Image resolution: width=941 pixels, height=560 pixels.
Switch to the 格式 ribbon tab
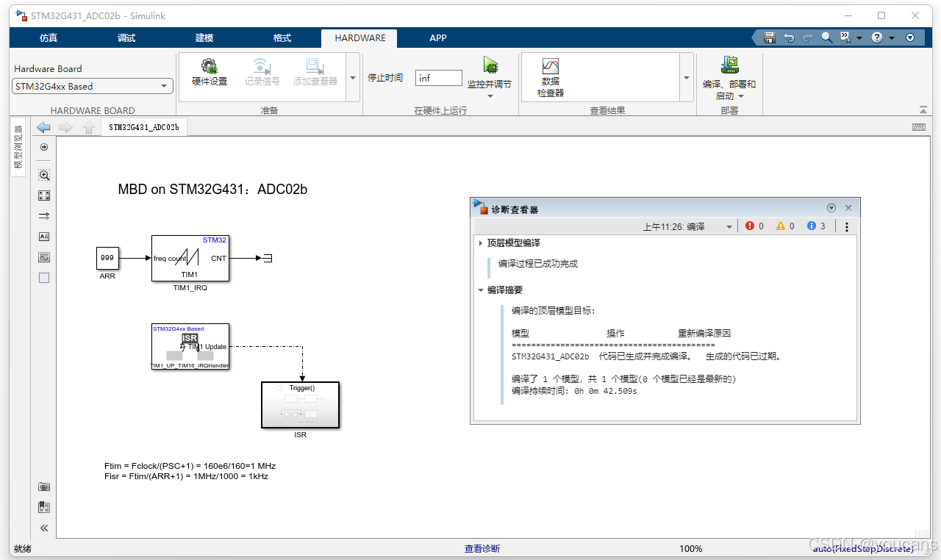(282, 38)
